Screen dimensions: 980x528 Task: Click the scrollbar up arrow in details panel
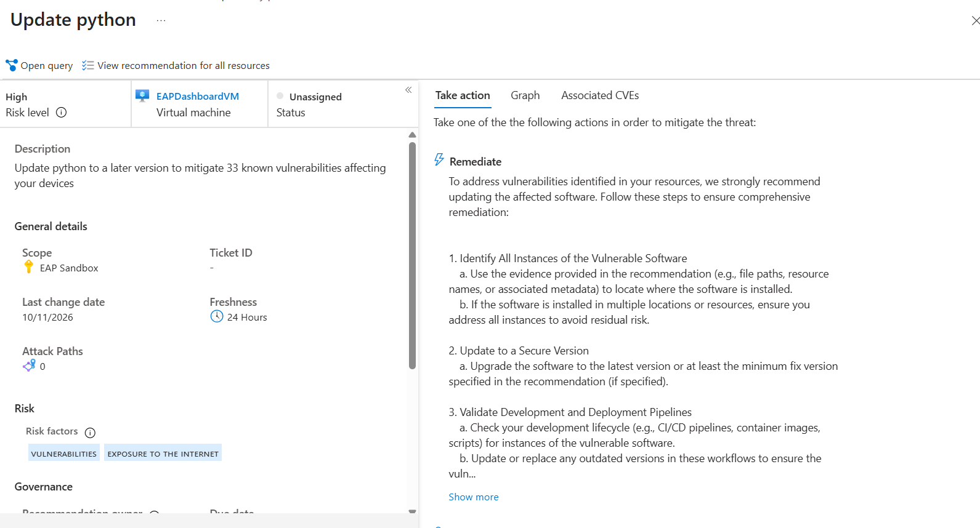pyautogui.click(x=412, y=135)
